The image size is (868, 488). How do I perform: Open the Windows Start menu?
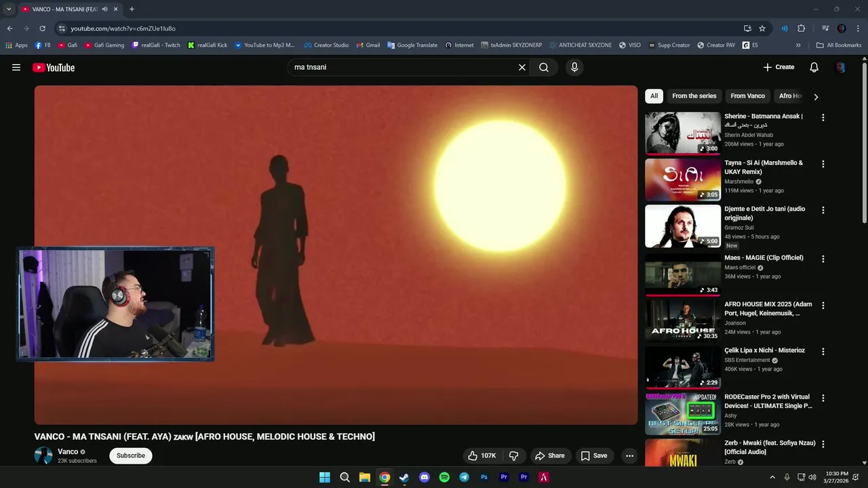pyautogui.click(x=325, y=477)
